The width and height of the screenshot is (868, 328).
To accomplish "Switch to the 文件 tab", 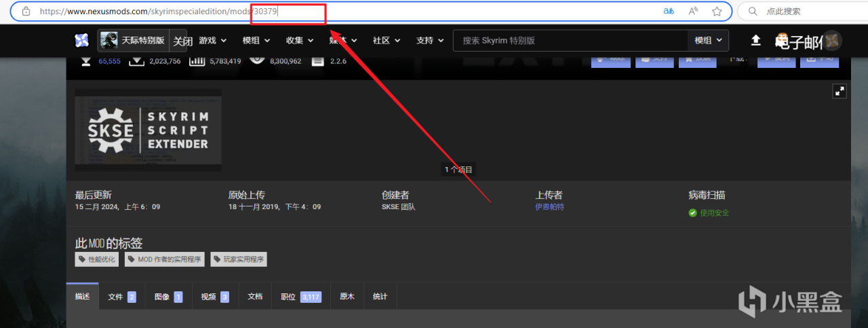I will tap(122, 297).
